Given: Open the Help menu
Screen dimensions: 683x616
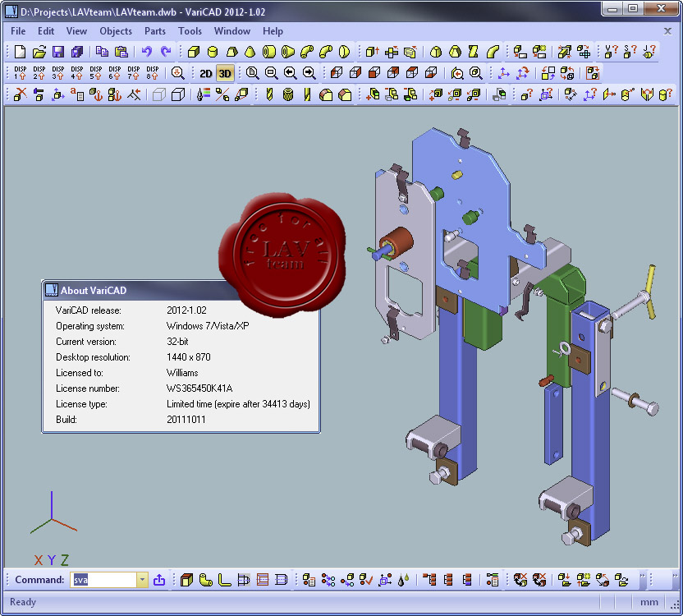Looking at the screenshot, I should coord(273,31).
